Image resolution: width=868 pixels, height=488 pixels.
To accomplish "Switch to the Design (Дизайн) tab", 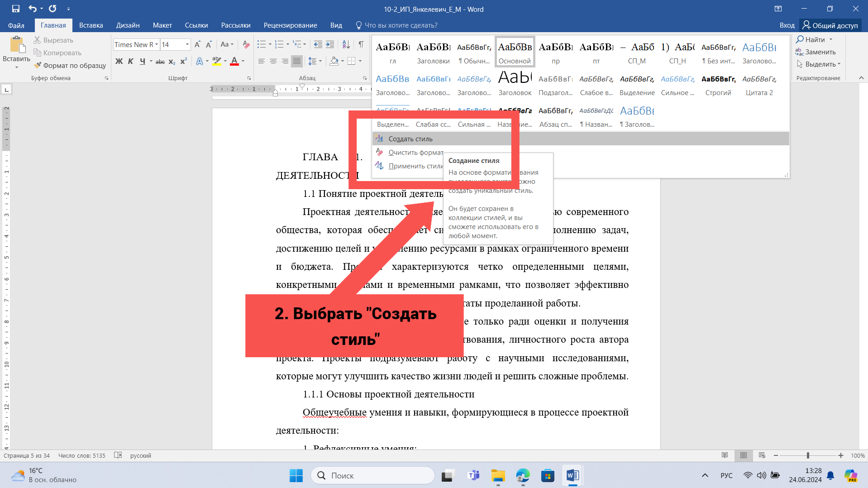I will coord(128,25).
